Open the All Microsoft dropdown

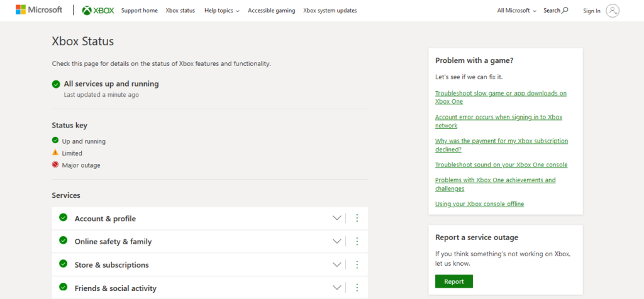(517, 11)
